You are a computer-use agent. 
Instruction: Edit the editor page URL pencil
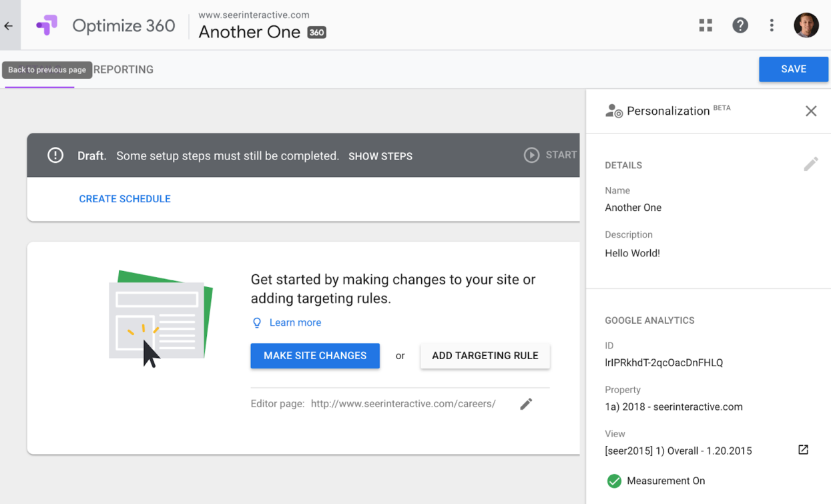pos(526,404)
